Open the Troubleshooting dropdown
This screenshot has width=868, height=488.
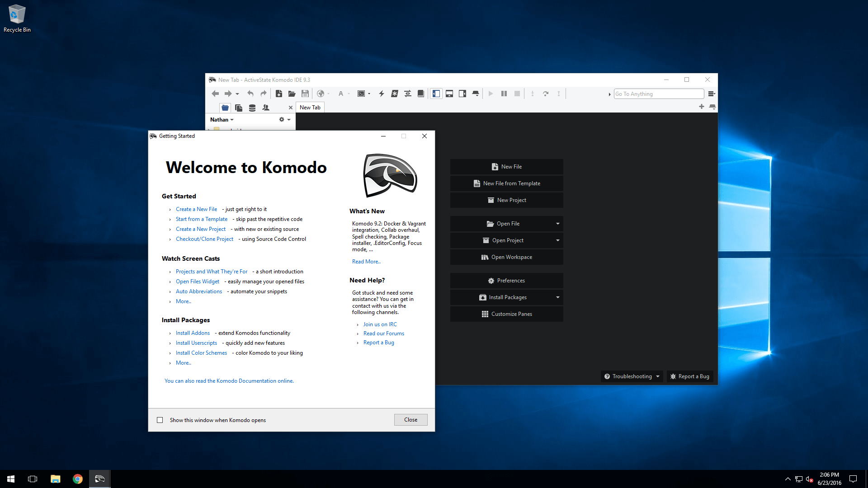[632, 376]
